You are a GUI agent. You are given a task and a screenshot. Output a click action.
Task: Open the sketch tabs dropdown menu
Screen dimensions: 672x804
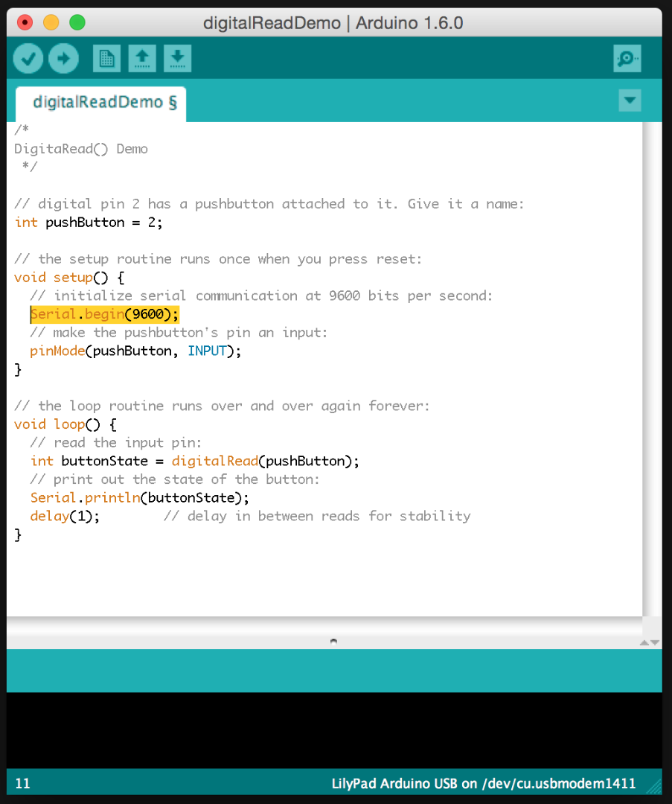coord(630,100)
